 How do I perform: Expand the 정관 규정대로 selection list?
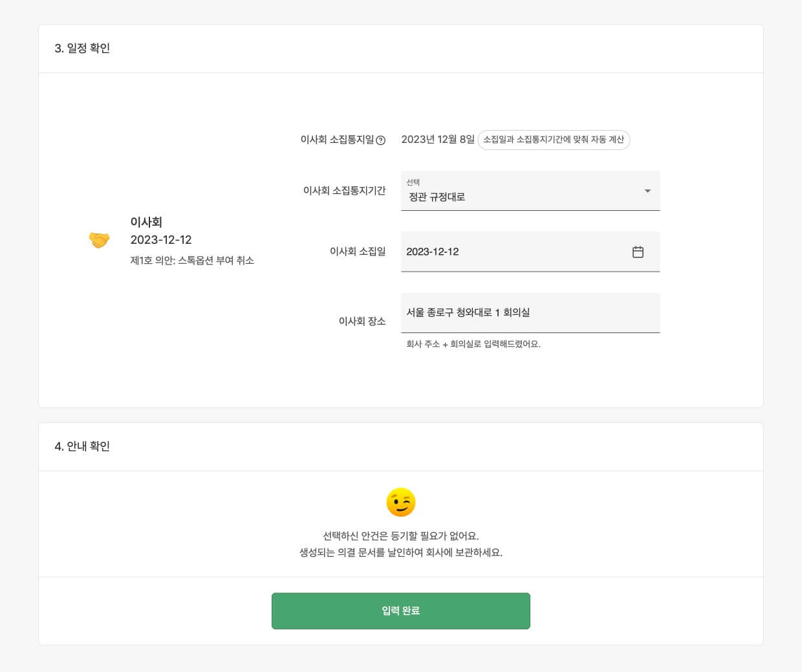coord(530,197)
